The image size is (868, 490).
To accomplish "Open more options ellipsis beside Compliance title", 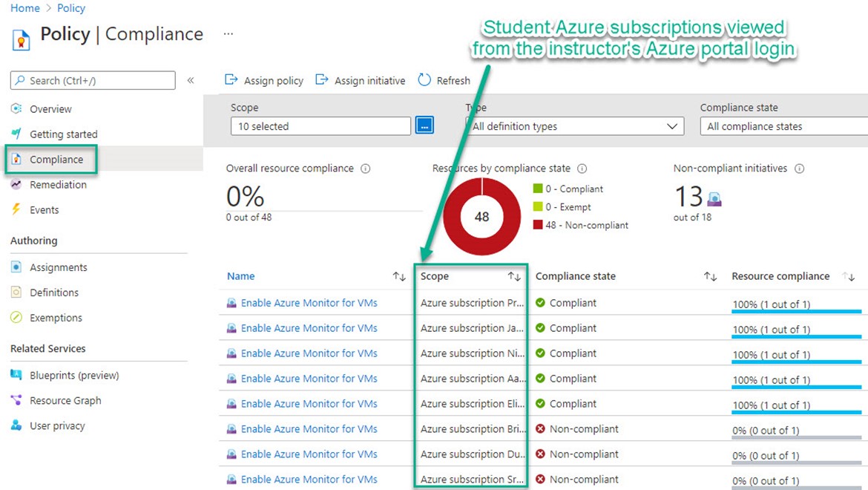I will (228, 34).
